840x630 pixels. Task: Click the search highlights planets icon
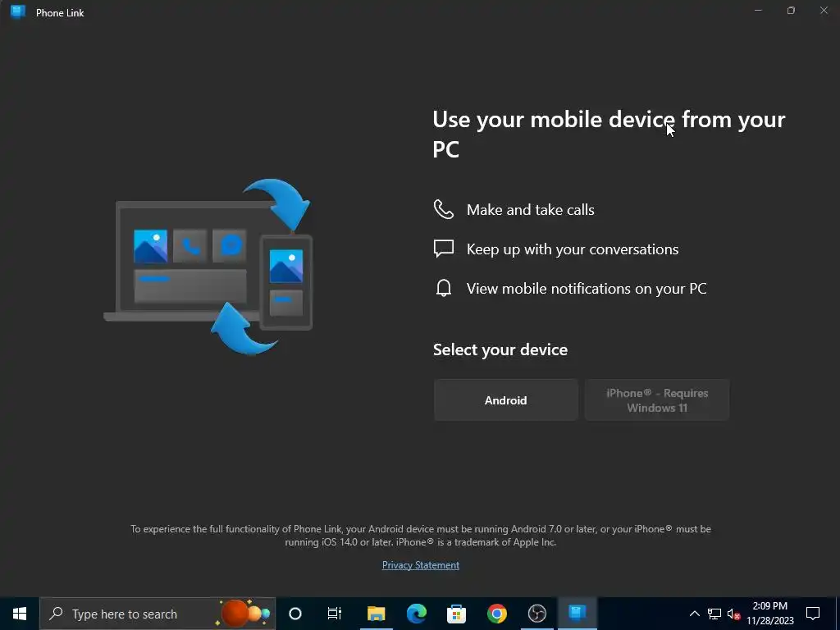pos(243,614)
